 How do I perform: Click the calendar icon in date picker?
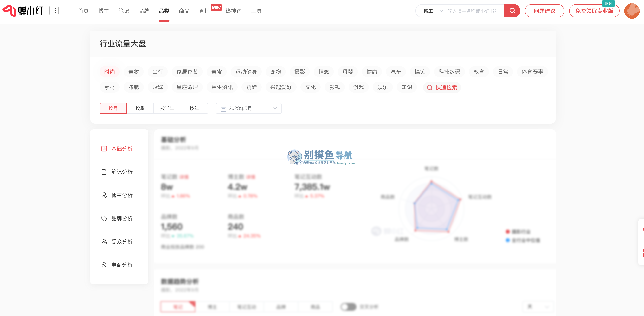[223, 108]
